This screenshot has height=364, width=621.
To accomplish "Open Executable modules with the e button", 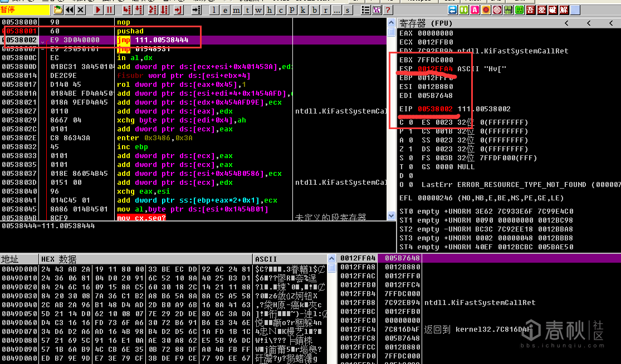I will coord(226,10).
